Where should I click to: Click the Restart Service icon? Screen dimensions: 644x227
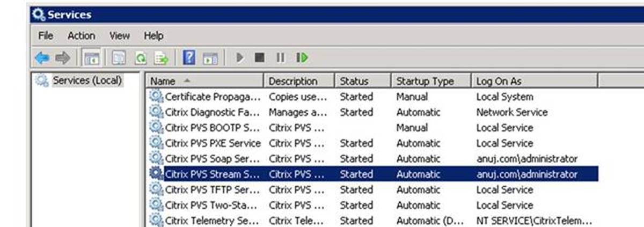tap(302, 57)
